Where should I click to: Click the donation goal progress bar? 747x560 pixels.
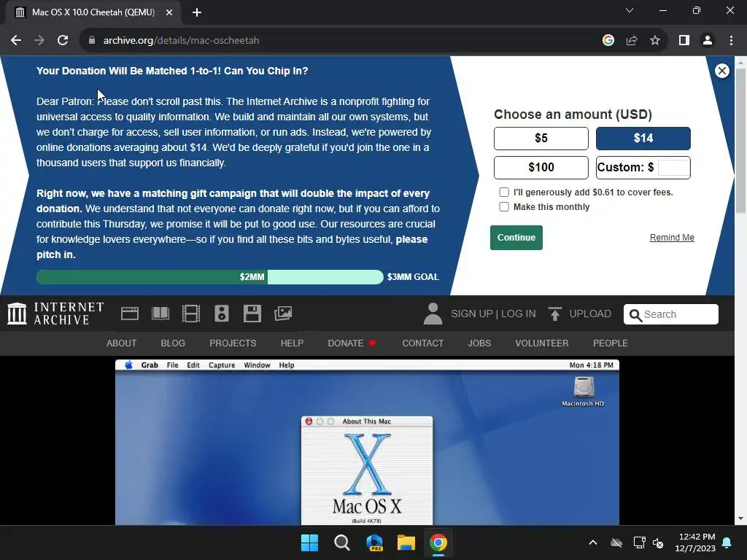[209, 277]
